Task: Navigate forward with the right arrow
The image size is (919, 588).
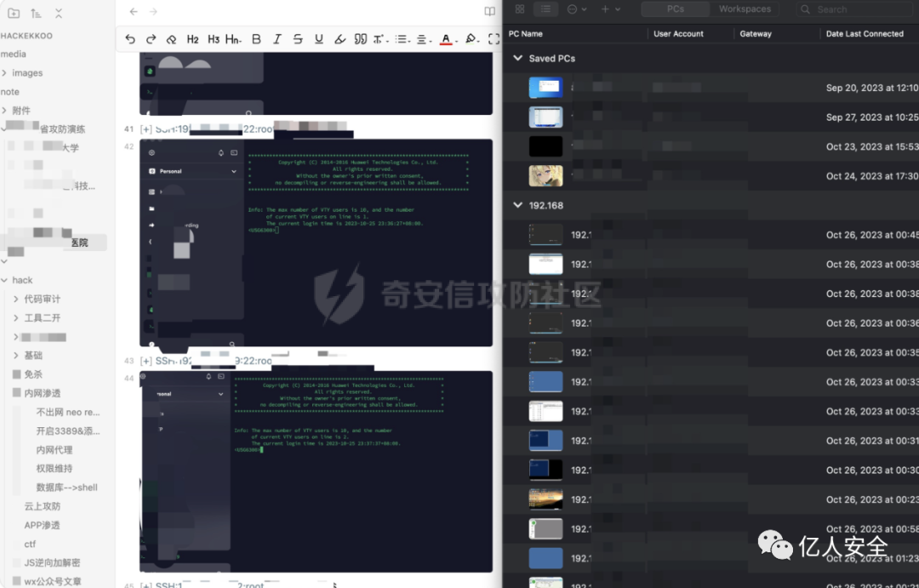Action: [x=153, y=12]
